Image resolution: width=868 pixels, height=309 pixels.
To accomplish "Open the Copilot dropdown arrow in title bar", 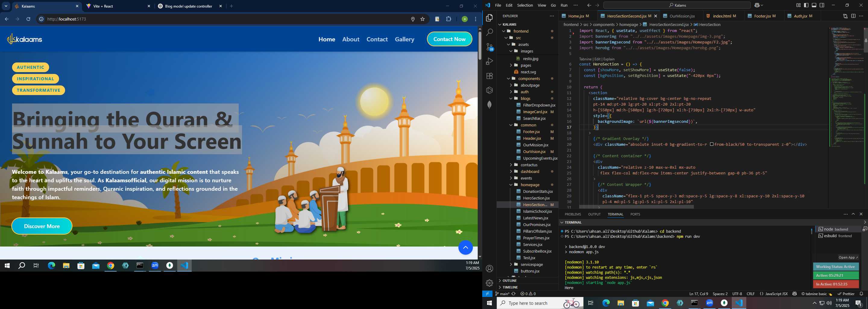I will point(762,5).
